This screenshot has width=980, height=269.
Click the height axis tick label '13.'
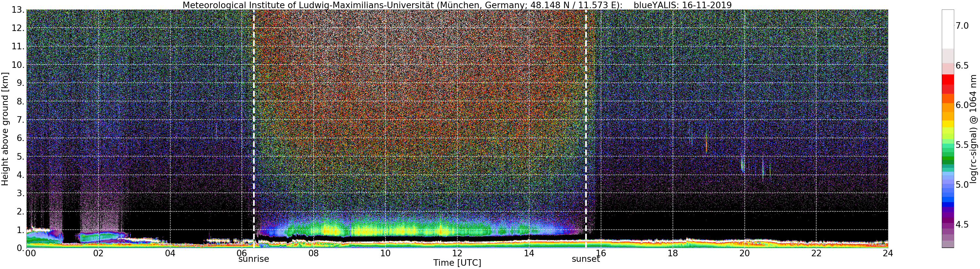click(18, 9)
